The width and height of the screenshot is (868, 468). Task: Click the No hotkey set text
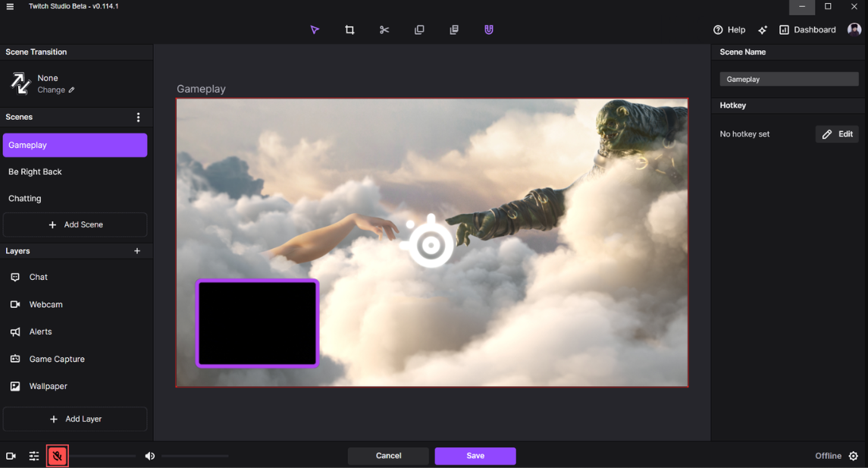click(x=744, y=134)
